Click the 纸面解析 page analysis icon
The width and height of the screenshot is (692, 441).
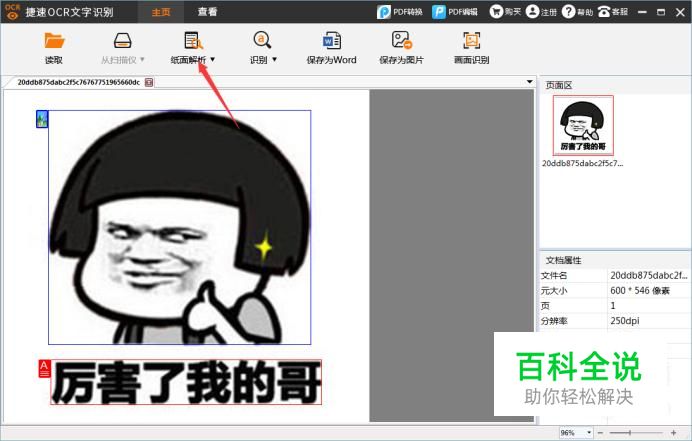click(x=193, y=41)
